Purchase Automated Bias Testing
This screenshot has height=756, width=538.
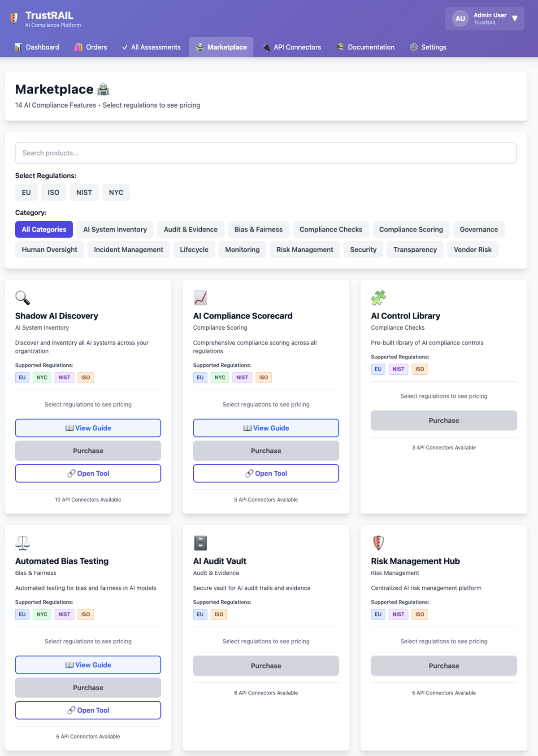tap(88, 688)
